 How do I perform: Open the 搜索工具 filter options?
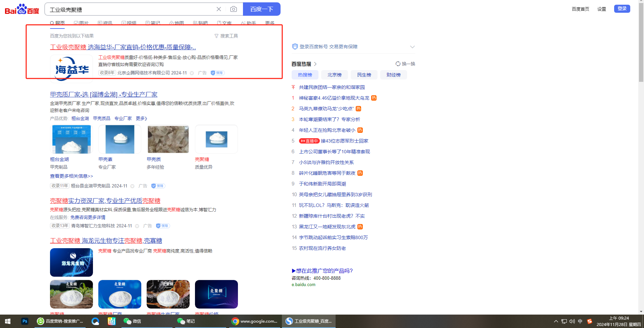[x=226, y=36]
